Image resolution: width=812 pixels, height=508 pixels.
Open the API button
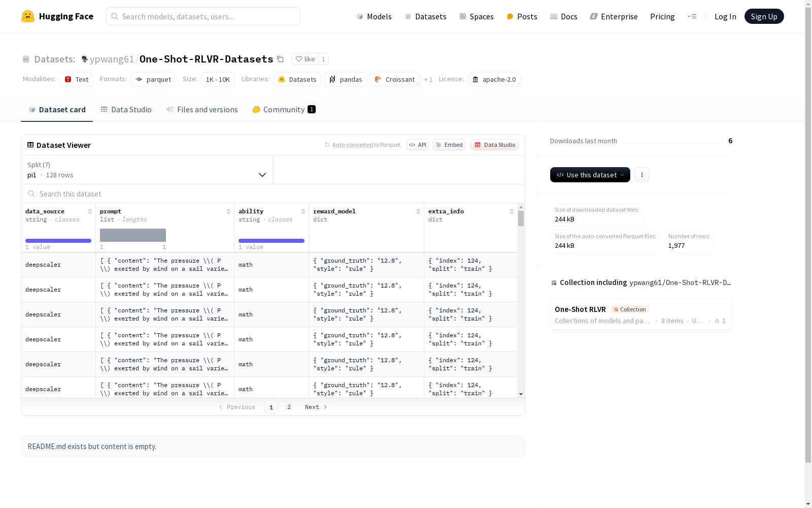(418, 145)
